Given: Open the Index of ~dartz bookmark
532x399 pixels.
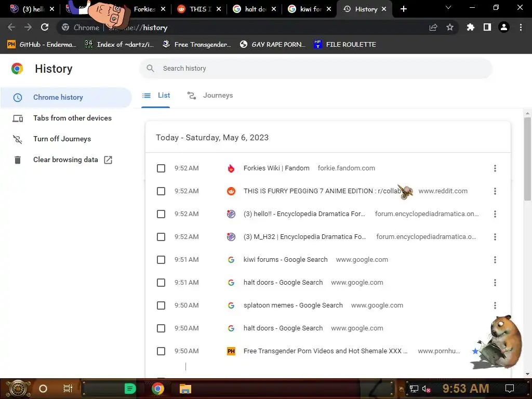Looking at the screenshot, I should tap(119, 45).
